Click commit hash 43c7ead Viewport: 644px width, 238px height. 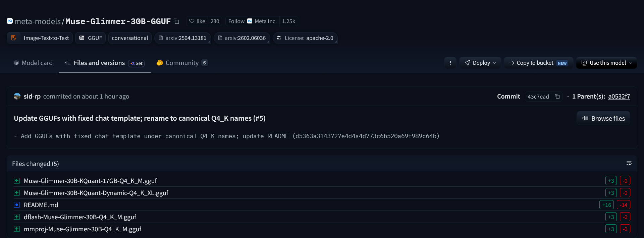point(538,97)
